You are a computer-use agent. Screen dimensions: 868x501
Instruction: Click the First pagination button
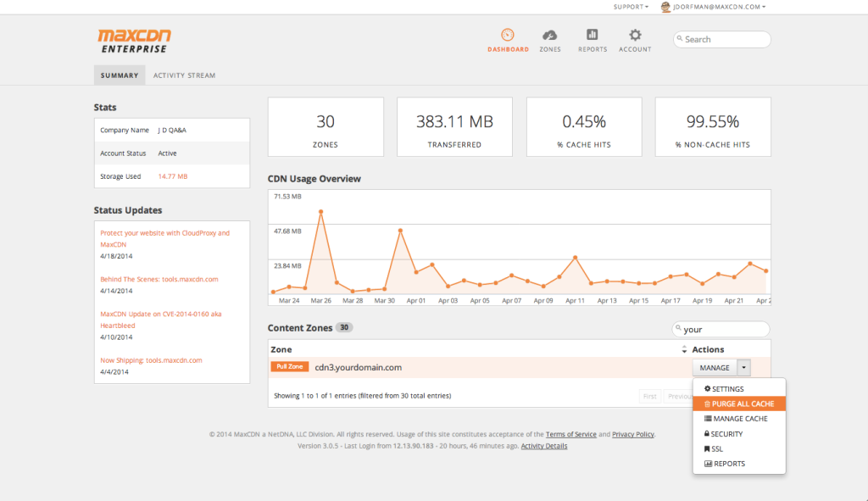pyautogui.click(x=650, y=397)
